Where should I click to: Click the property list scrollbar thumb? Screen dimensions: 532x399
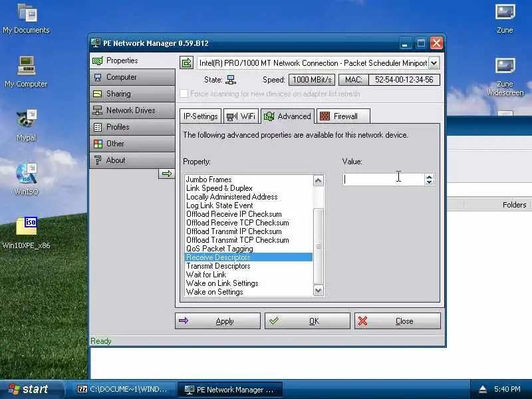point(319,246)
